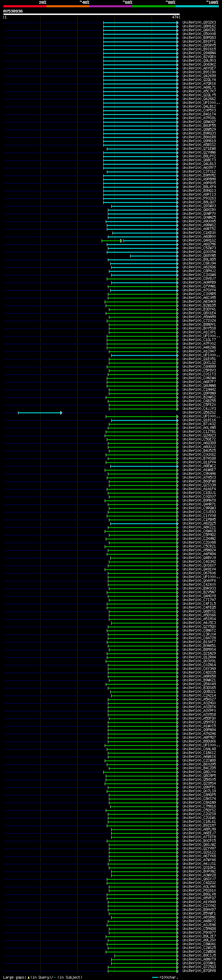Select hit label UniRef100_C1KEU0
Viewport: 222px width, 980px height.
pos(199,233)
